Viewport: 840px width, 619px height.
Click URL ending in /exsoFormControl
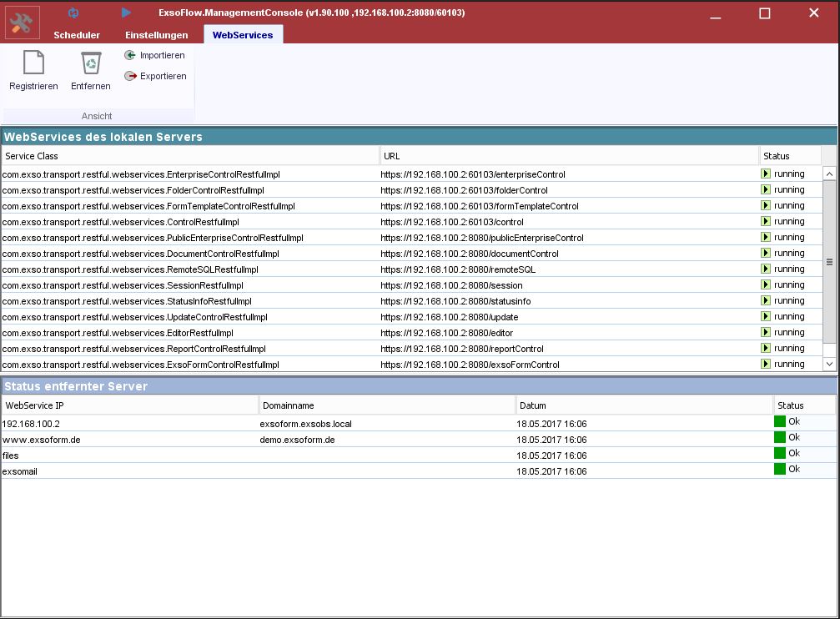(470, 365)
